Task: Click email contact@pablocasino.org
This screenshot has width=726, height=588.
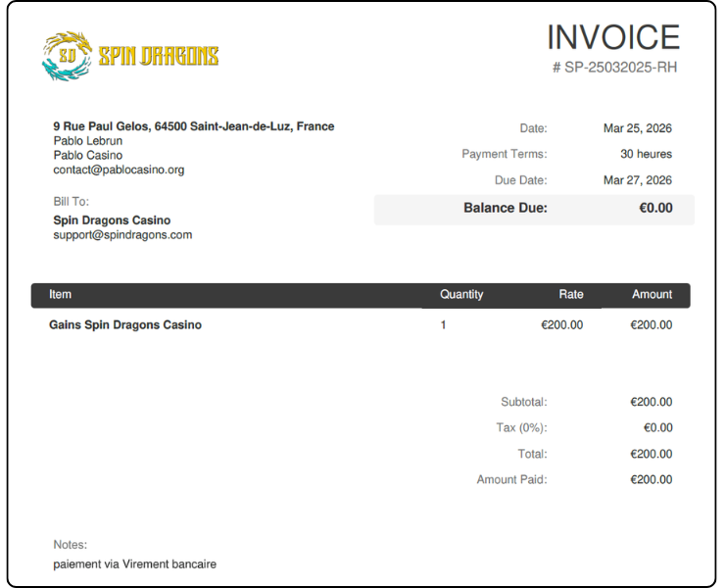Action: tap(119, 170)
